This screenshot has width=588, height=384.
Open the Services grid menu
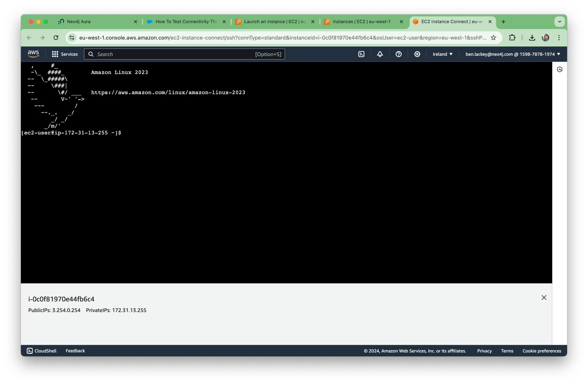tap(65, 54)
